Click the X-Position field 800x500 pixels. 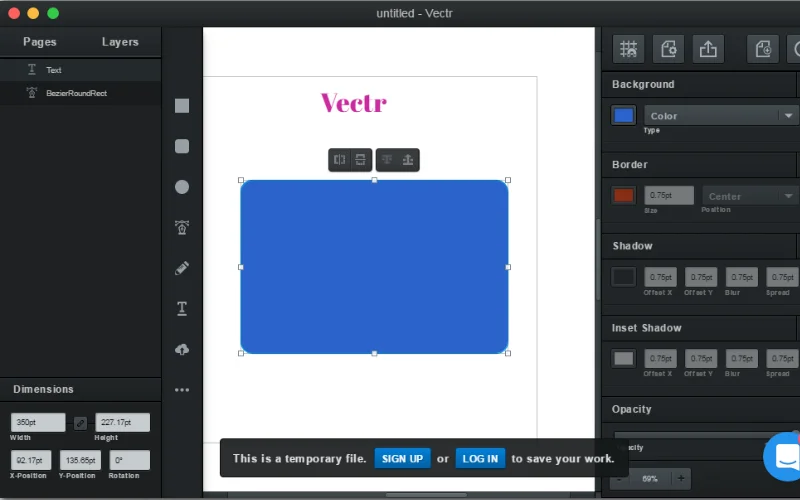31,460
